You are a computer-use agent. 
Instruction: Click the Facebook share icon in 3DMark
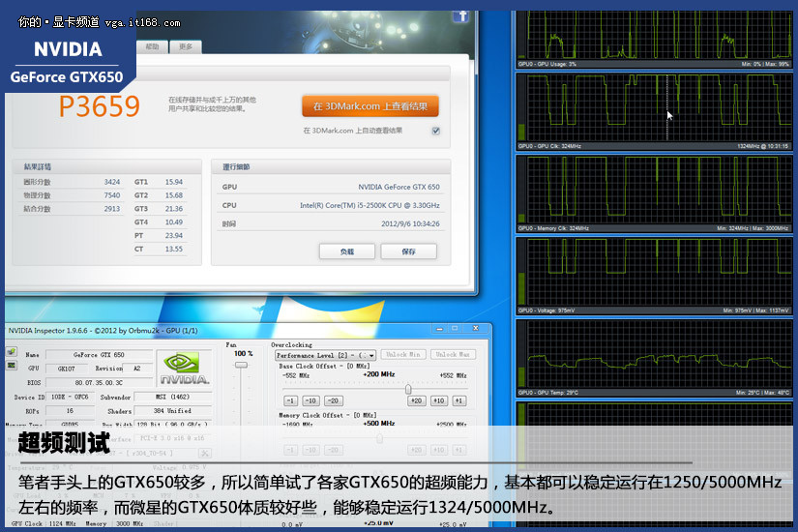[x=460, y=15]
